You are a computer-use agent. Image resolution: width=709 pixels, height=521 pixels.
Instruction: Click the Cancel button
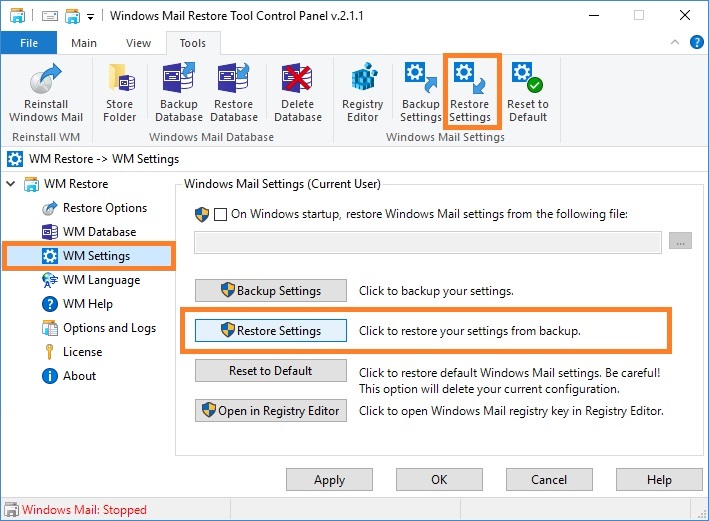(549, 479)
